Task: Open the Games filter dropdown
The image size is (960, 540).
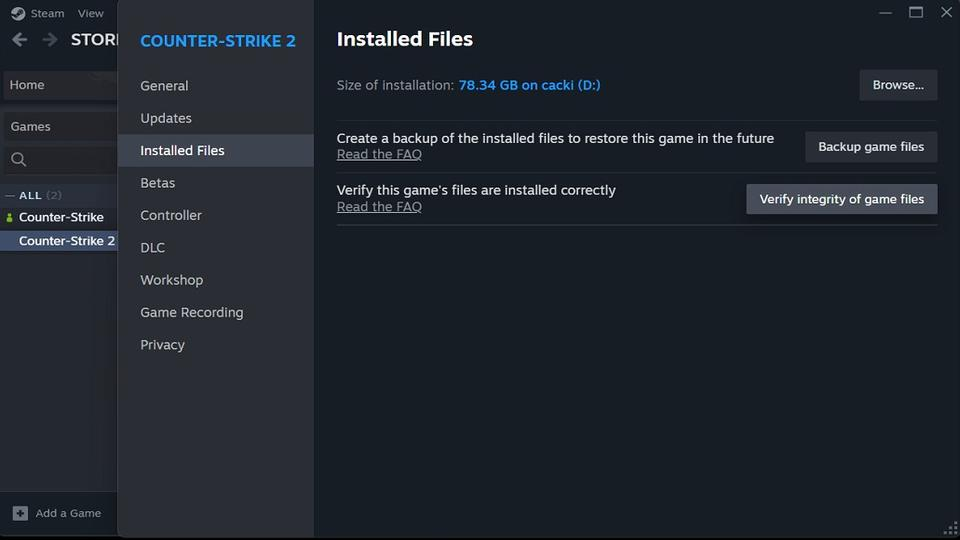Action: coord(58,127)
